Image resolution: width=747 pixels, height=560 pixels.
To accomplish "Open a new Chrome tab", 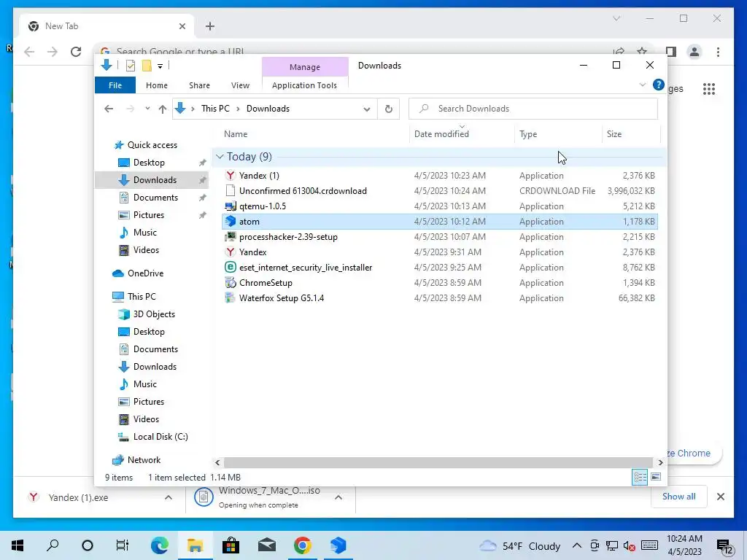I will click(x=210, y=26).
